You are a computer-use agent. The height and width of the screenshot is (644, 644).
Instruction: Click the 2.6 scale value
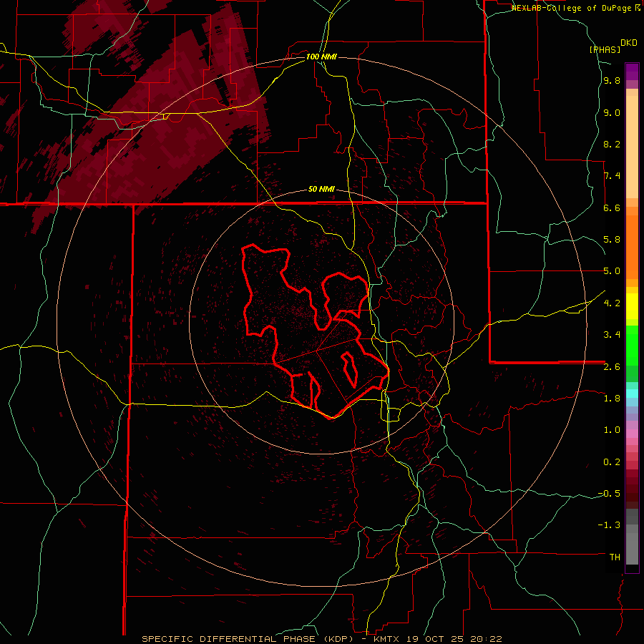612,367
